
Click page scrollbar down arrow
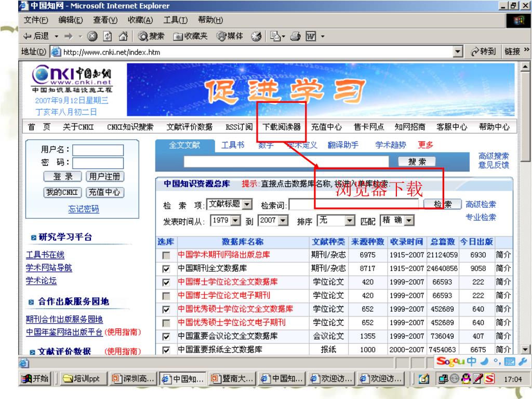click(x=525, y=349)
